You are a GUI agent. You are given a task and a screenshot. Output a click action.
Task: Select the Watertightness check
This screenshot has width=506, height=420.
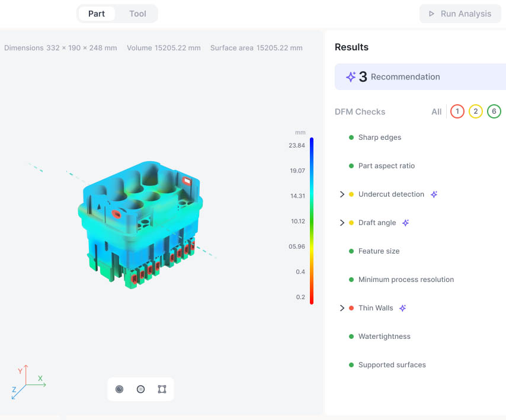tap(384, 336)
